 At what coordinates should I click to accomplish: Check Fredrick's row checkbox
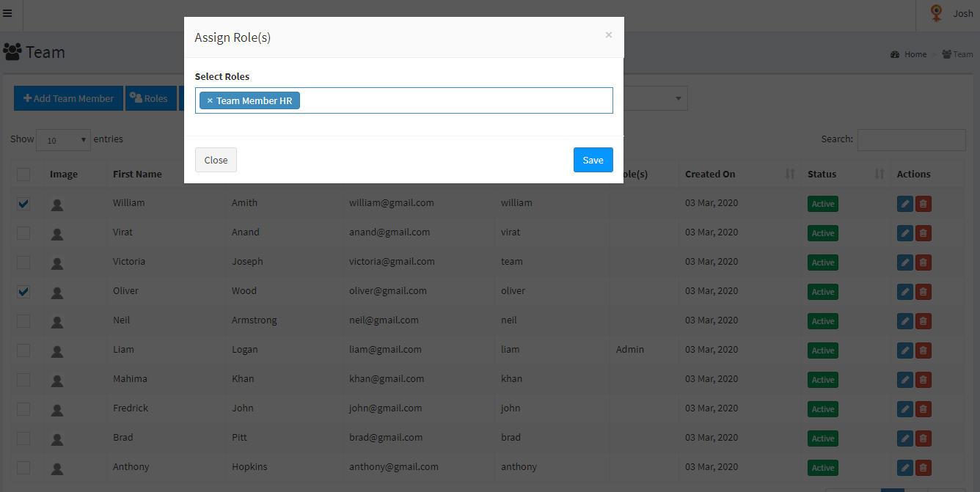point(23,408)
